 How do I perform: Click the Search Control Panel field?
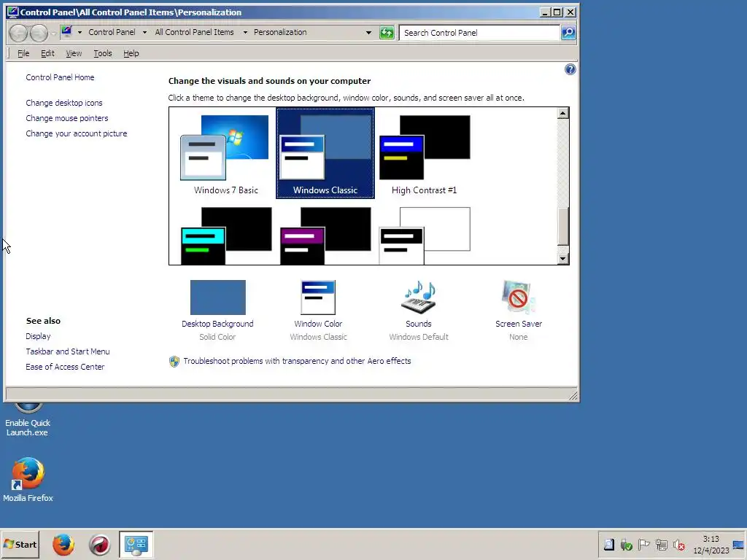479,33
